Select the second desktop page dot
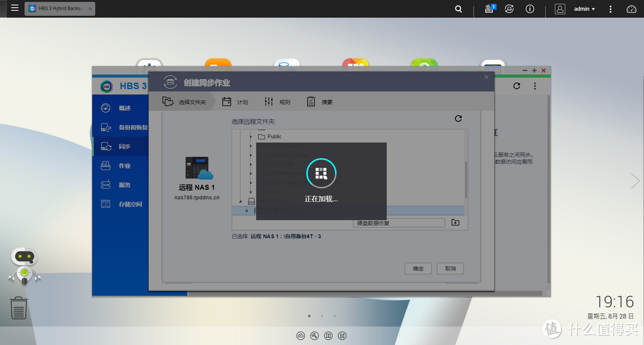The height and width of the screenshot is (345, 644). click(322, 316)
